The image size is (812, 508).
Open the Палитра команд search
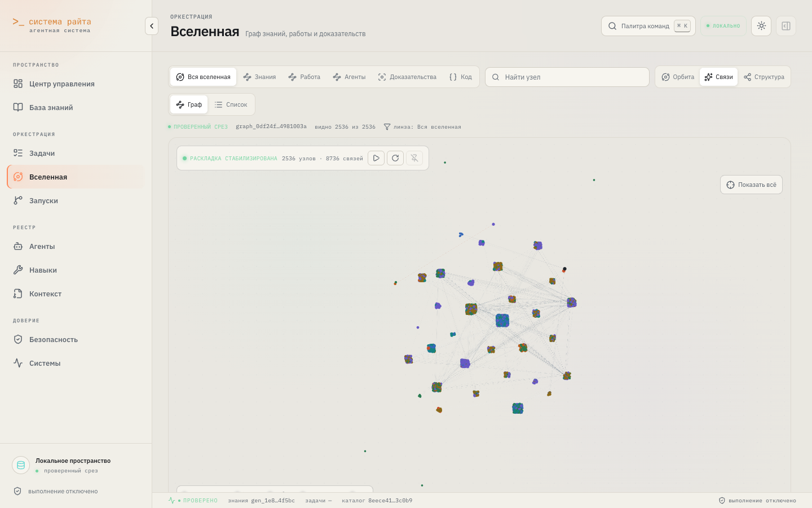tap(648, 26)
